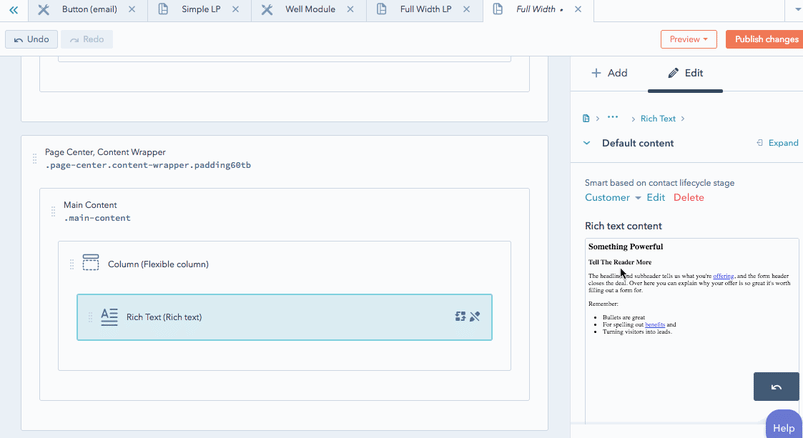Close the Button (email) tab

[132, 9]
